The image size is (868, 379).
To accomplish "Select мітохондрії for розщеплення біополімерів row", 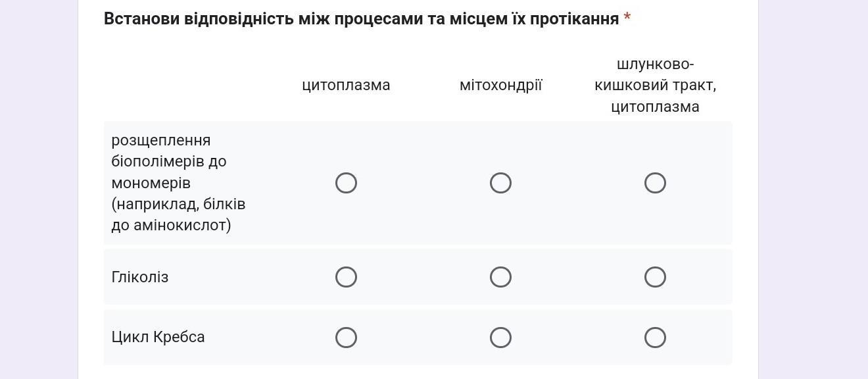I will coord(500,183).
